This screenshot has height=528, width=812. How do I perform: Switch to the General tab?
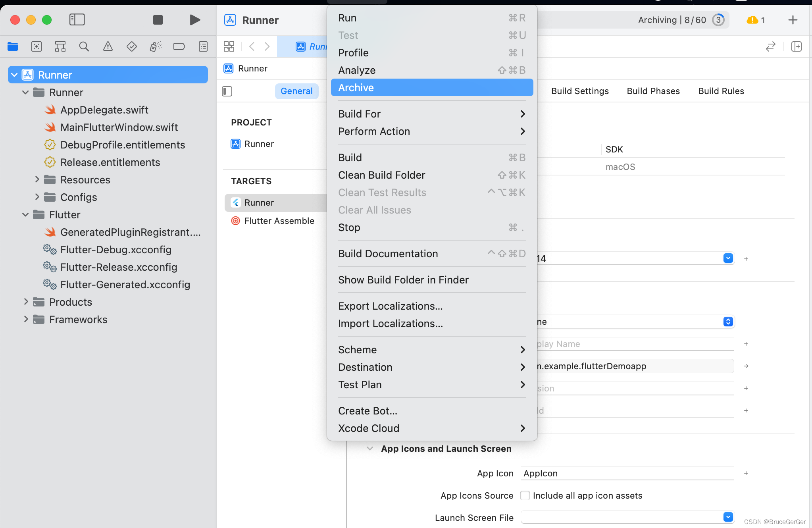[x=296, y=91]
